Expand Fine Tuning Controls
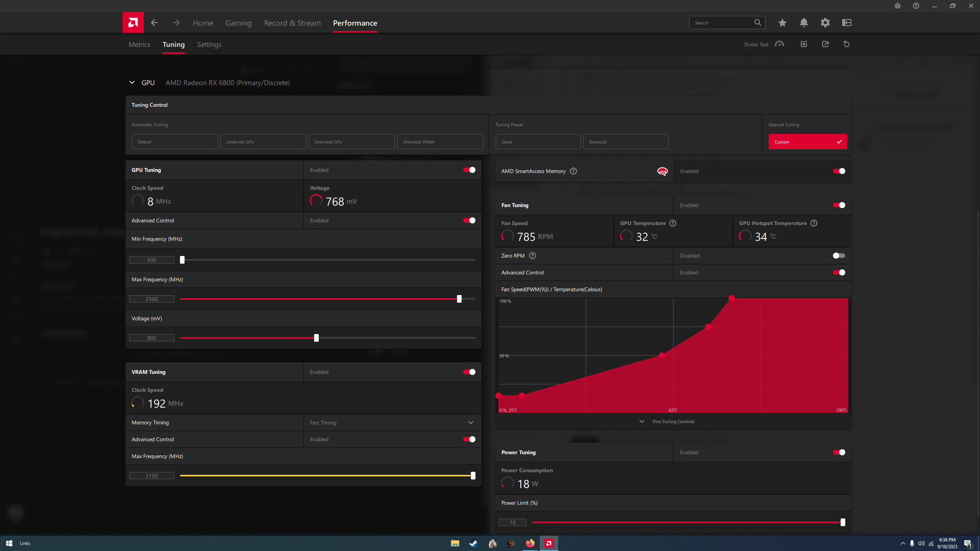 pyautogui.click(x=667, y=422)
